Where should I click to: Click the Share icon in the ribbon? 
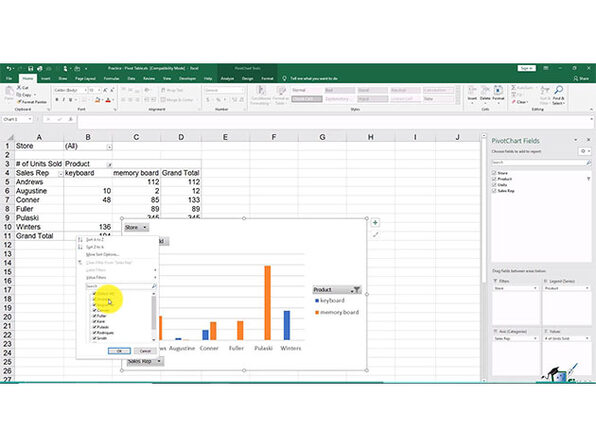(x=576, y=78)
